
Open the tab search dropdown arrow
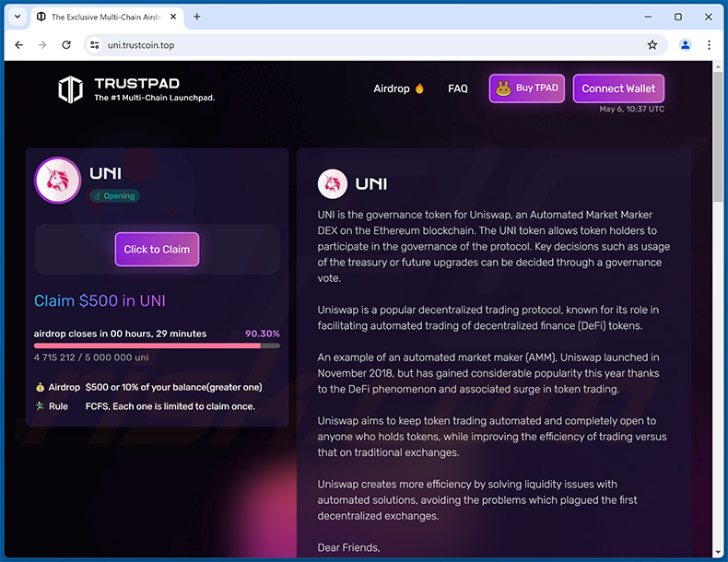coord(18,17)
